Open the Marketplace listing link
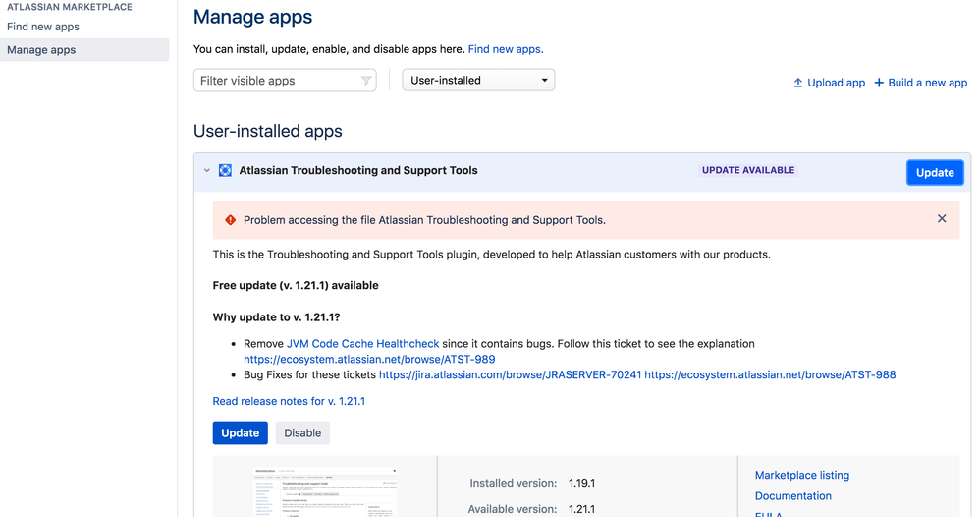The width and height of the screenshot is (980, 517). [802, 475]
